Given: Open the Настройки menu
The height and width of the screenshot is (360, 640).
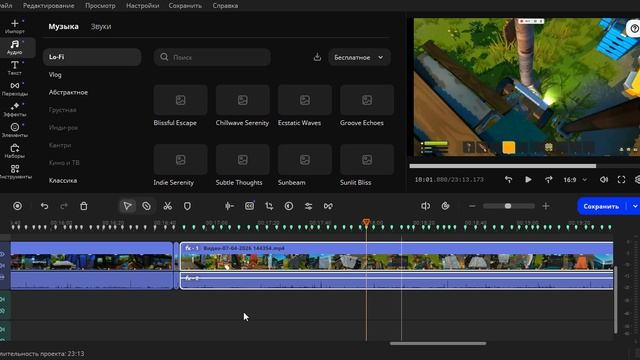Looking at the screenshot, I should point(142,6).
